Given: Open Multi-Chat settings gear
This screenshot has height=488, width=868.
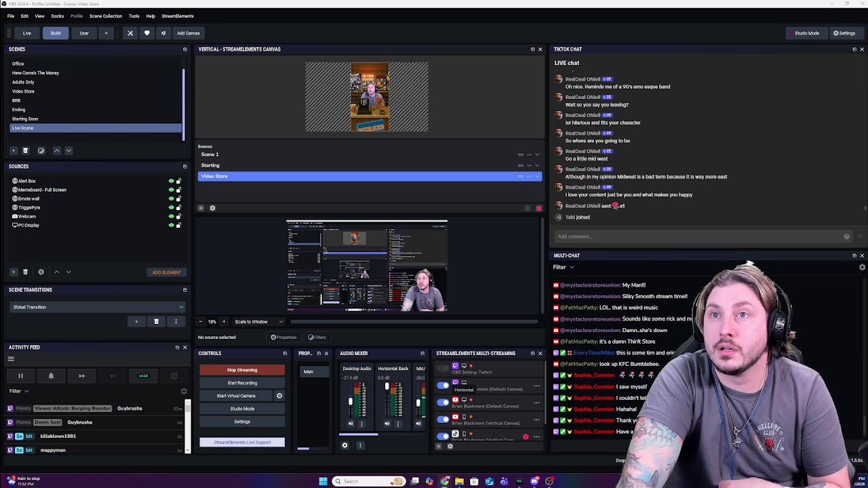Looking at the screenshot, I should coord(862,267).
